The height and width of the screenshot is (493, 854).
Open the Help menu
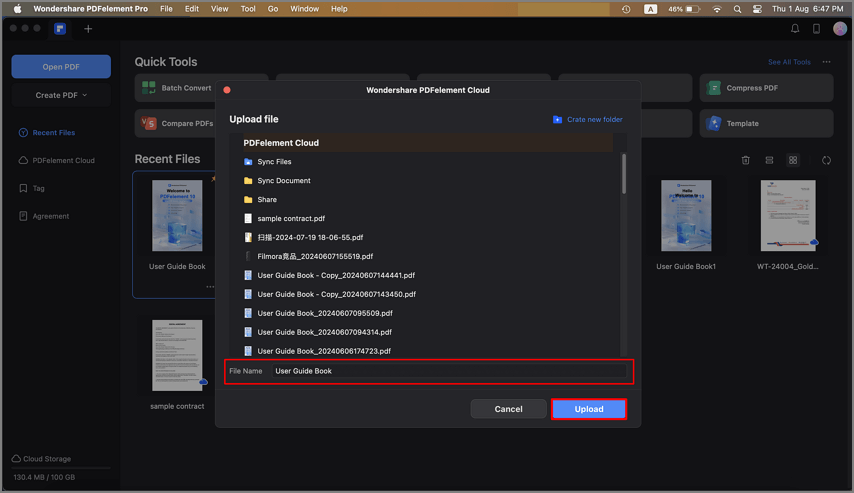339,9
